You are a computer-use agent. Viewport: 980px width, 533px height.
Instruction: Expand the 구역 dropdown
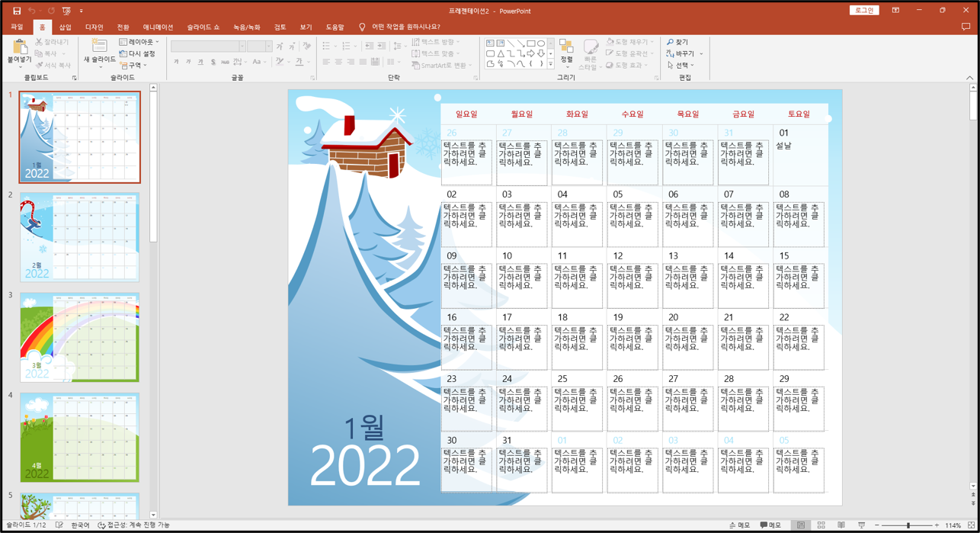pyautogui.click(x=133, y=65)
